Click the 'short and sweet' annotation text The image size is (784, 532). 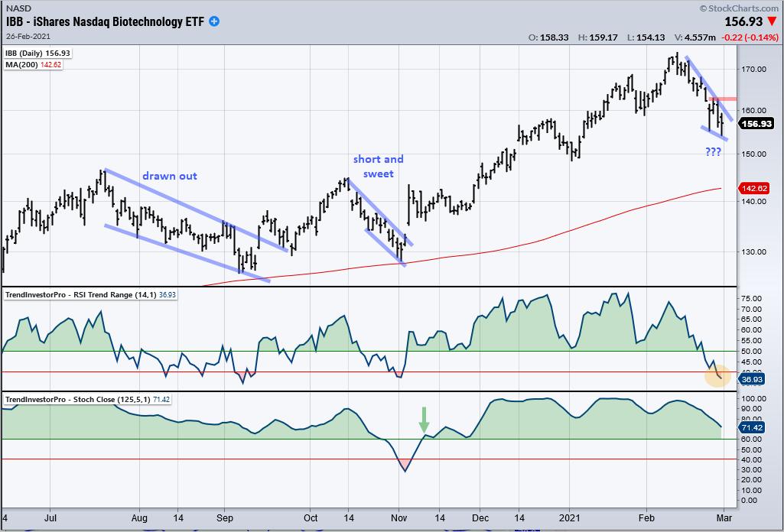(378, 166)
